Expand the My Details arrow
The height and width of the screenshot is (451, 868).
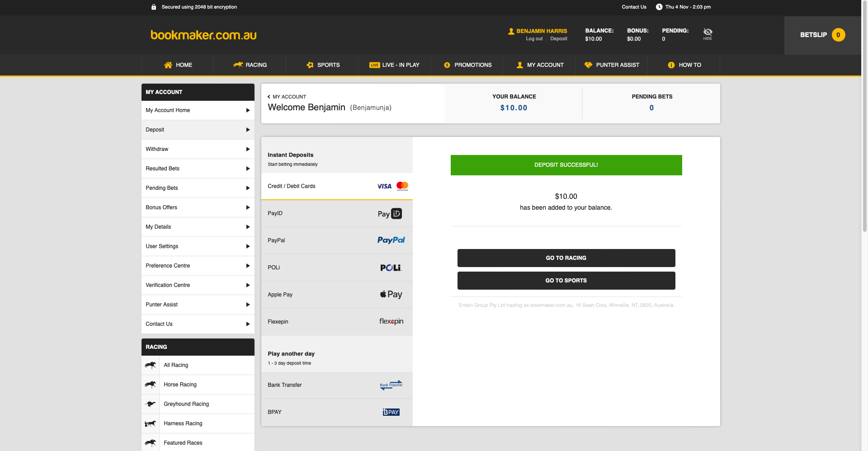pyautogui.click(x=248, y=227)
